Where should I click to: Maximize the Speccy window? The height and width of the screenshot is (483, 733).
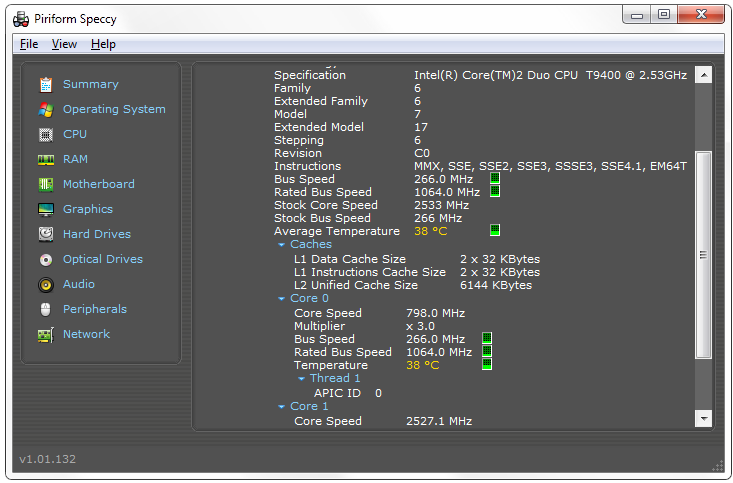pyautogui.click(x=664, y=14)
